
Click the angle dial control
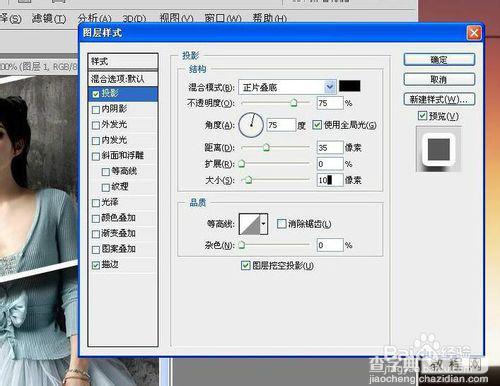click(x=251, y=125)
